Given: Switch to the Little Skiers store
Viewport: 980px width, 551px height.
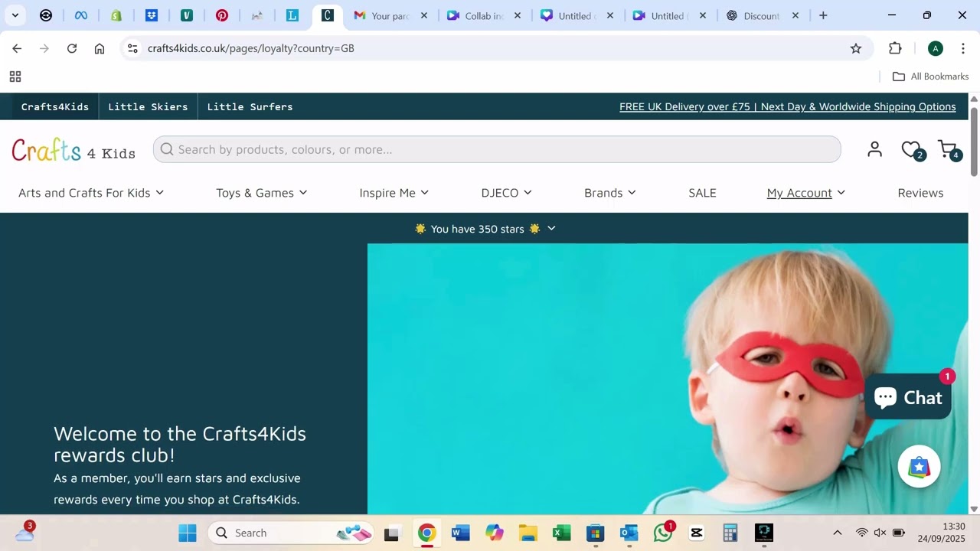Looking at the screenshot, I should 148,106.
